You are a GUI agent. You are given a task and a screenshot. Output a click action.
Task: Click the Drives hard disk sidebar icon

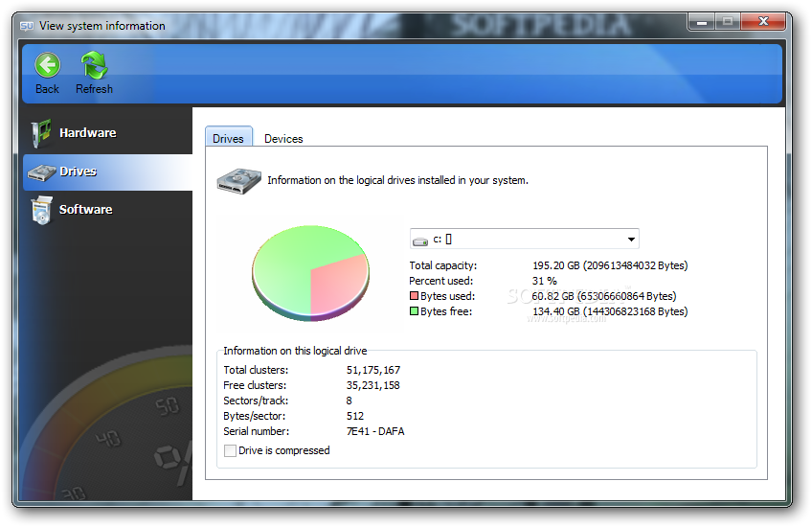[41, 172]
